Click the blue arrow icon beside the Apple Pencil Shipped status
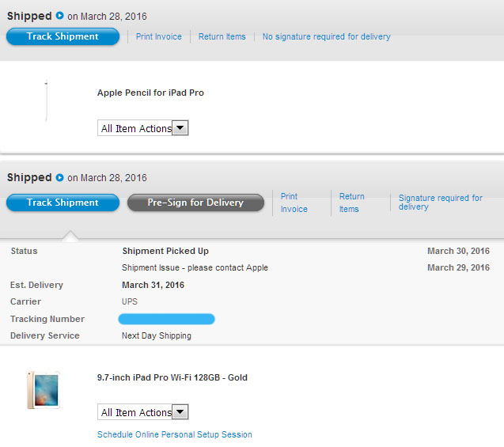 coord(59,15)
